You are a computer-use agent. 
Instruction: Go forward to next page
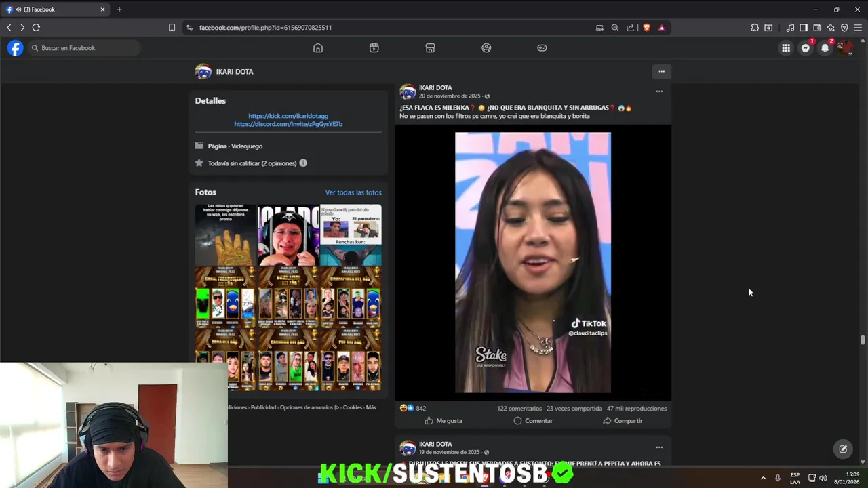coord(22,28)
